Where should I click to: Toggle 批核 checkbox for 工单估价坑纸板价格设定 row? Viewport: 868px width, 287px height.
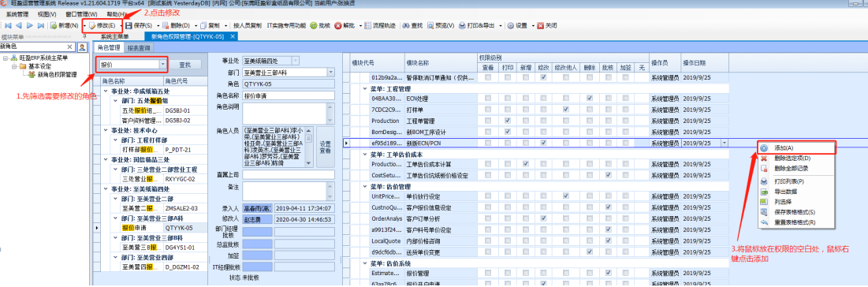tap(609, 175)
